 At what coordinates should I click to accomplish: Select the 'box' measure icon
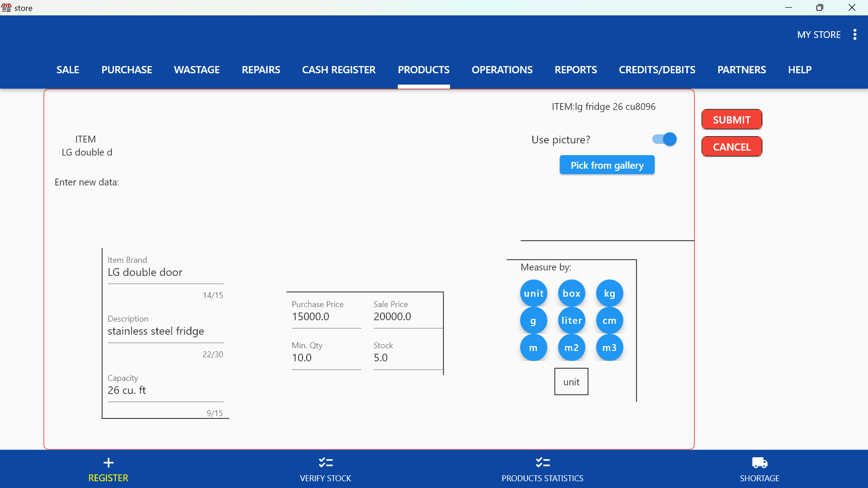(x=571, y=293)
